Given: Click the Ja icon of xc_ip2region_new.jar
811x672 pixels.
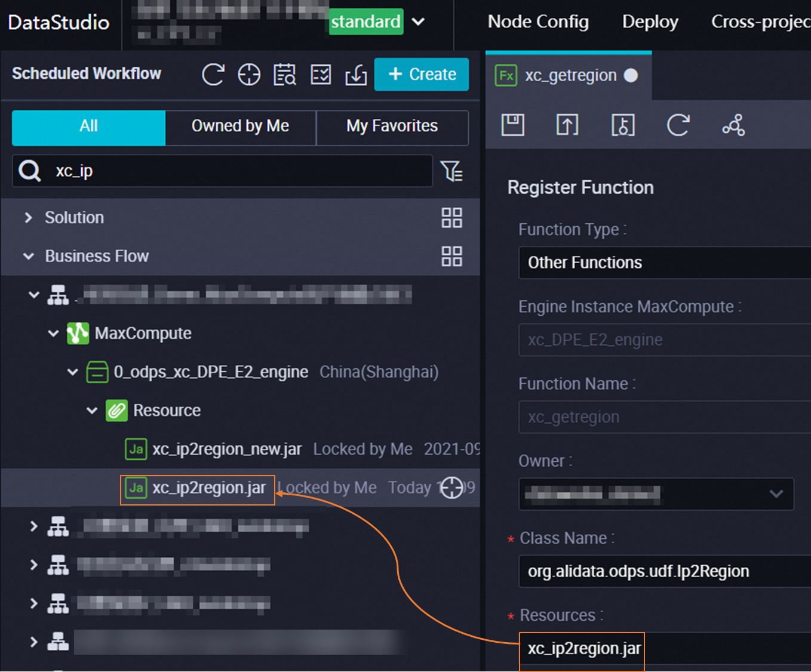Looking at the screenshot, I should [x=136, y=449].
